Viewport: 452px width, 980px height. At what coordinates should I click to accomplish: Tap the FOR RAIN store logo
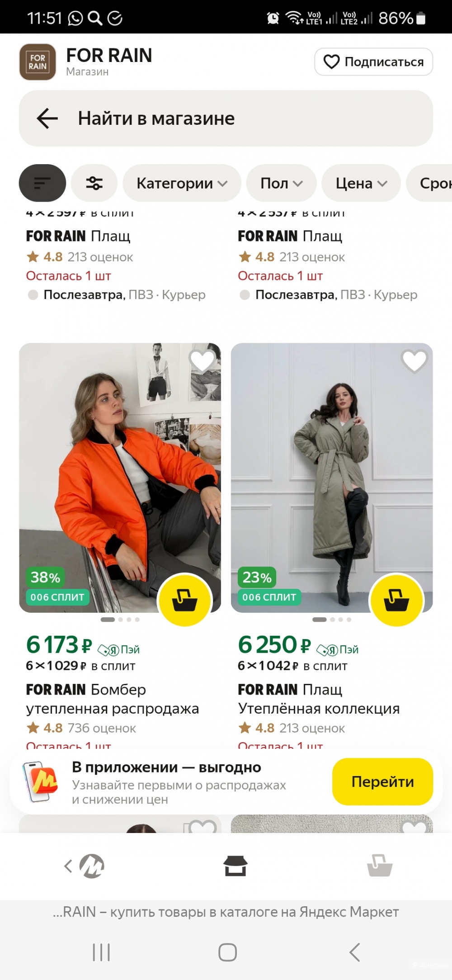(38, 62)
